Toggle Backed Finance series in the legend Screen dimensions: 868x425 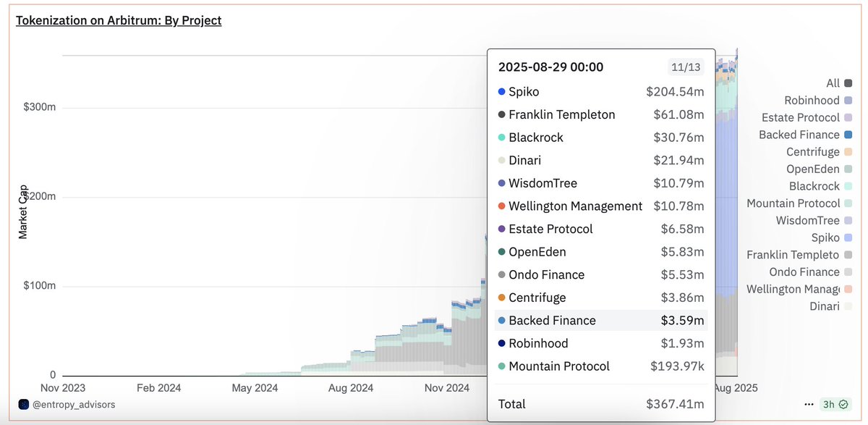tap(806, 135)
